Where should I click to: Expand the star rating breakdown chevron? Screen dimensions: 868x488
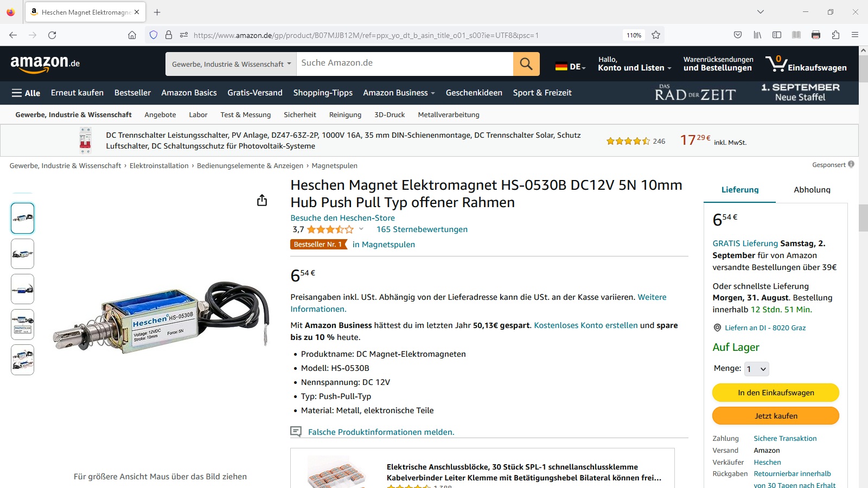(x=361, y=229)
